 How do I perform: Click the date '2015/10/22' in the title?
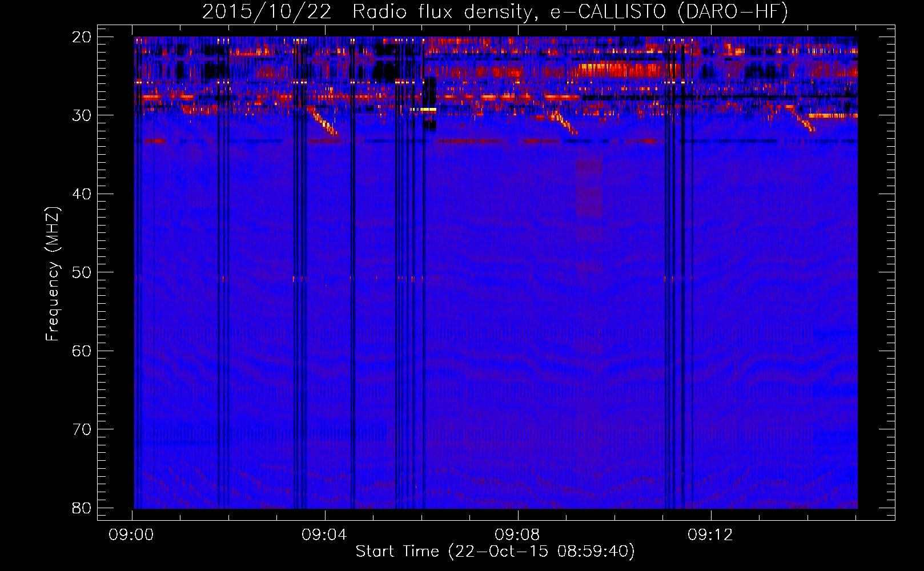pyautogui.click(x=267, y=12)
